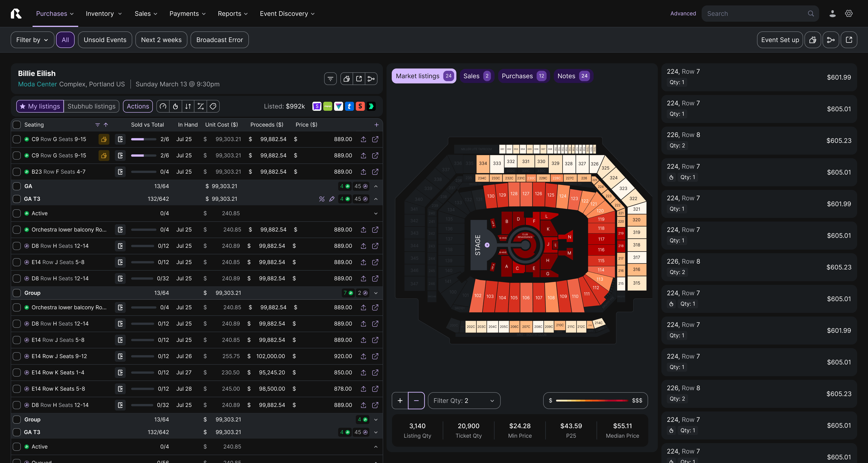Image resolution: width=868 pixels, height=463 pixels.
Task: Click the edit pencil icon on the GA T3 row
Action: (x=332, y=199)
